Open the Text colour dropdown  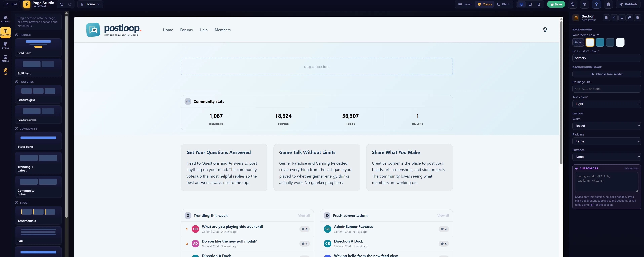pyautogui.click(x=607, y=104)
